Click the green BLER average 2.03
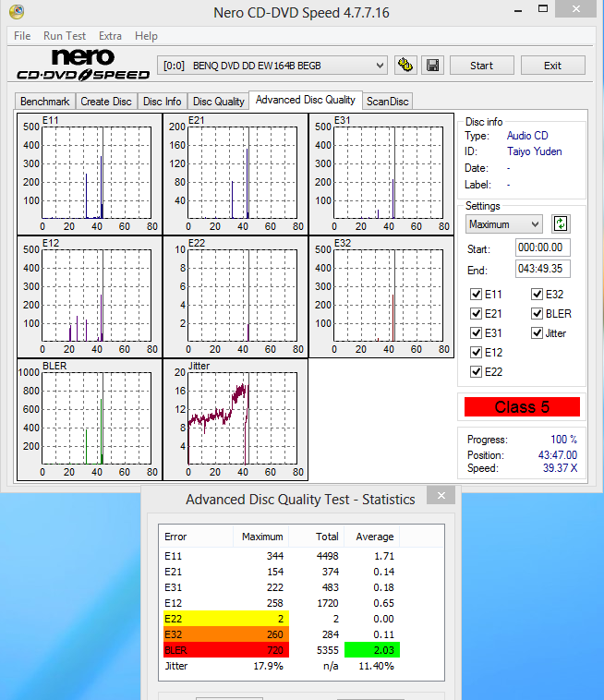Viewport: 604px width, 700px height. [372, 650]
